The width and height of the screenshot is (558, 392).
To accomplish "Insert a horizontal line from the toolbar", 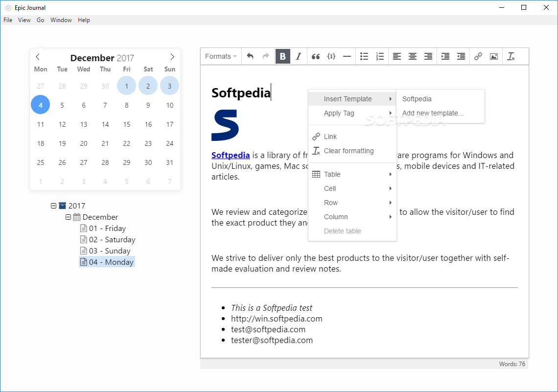I will pos(347,56).
